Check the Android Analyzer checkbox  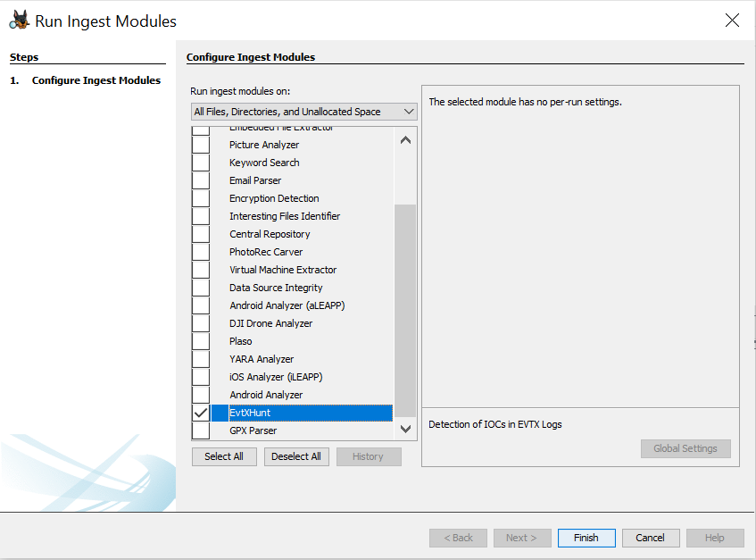[201, 395]
